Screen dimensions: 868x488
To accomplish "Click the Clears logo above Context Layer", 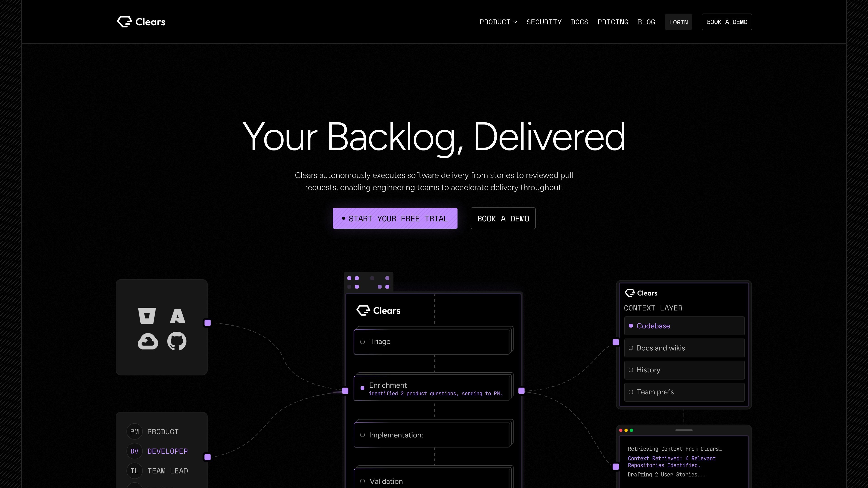I will (641, 293).
